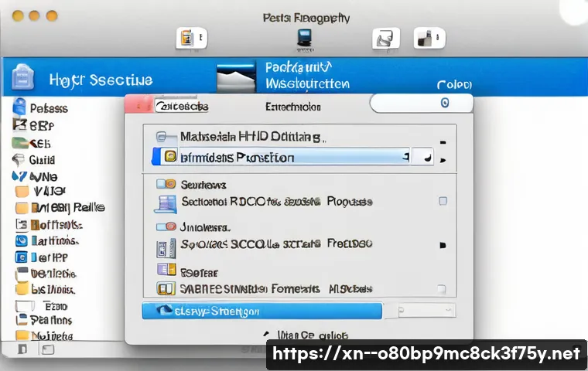Tick the checkbox on the SABNEE SINNitdisi row
Viewport: 588px width, 371px height.
tap(443, 288)
